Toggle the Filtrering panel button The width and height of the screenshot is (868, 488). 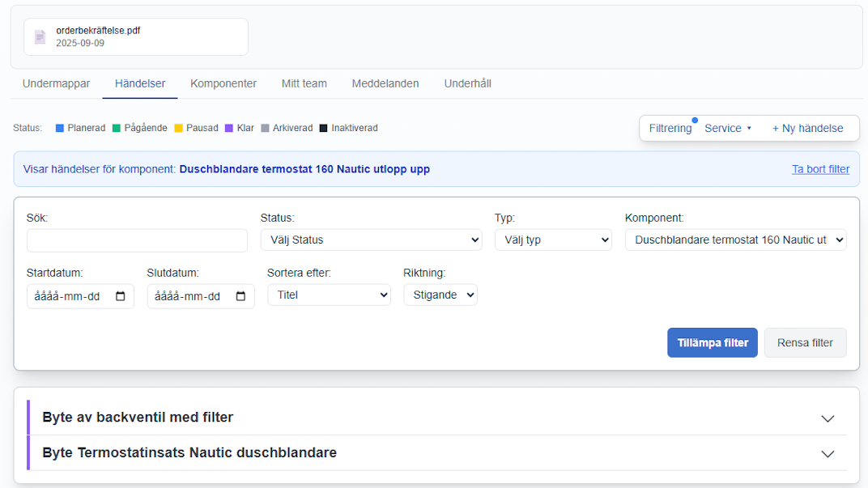[x=670, y=129]
